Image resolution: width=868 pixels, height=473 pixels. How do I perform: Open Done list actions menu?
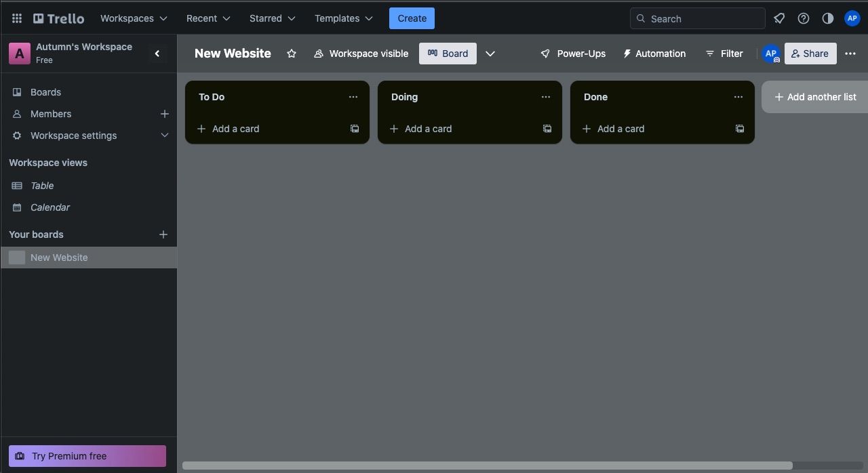[x=738, y=97]
